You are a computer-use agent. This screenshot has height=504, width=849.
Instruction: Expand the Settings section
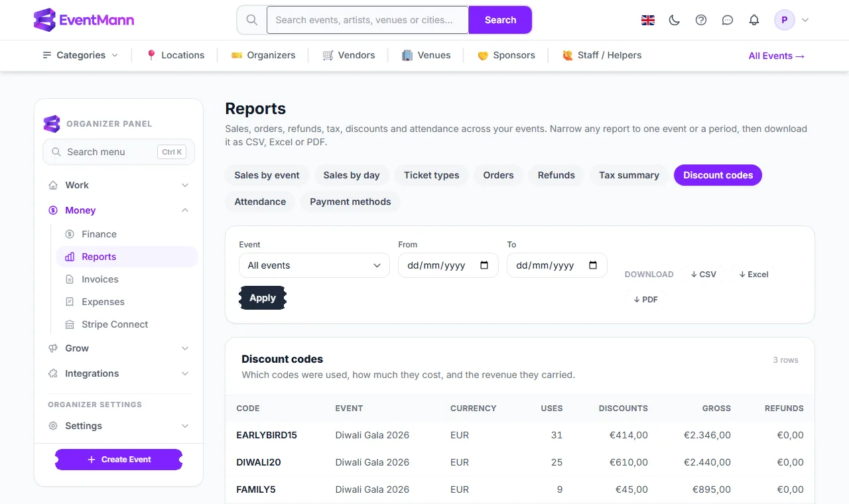tap(119, 426)
